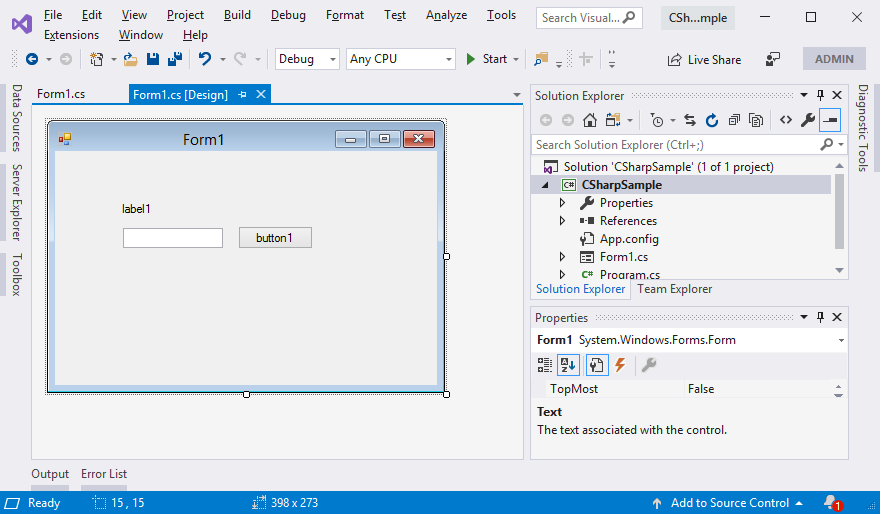Click the Home icon in Solution Explorer

pos(589,120)
